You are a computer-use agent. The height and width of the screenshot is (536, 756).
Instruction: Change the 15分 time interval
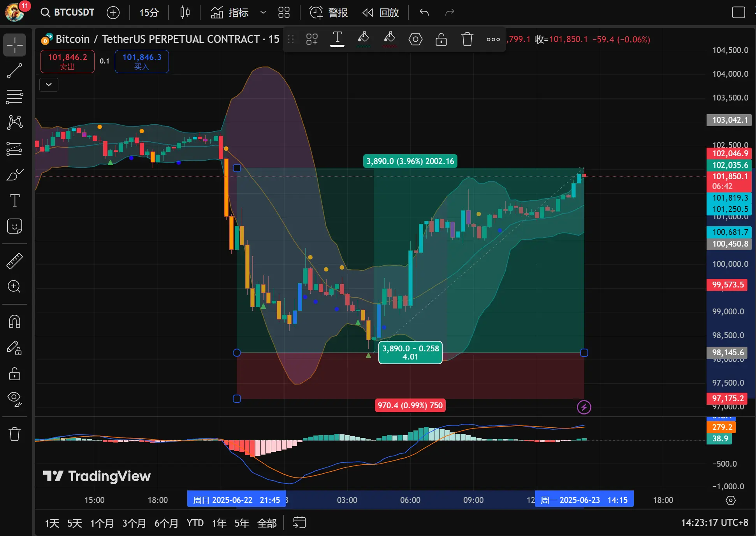149,12
